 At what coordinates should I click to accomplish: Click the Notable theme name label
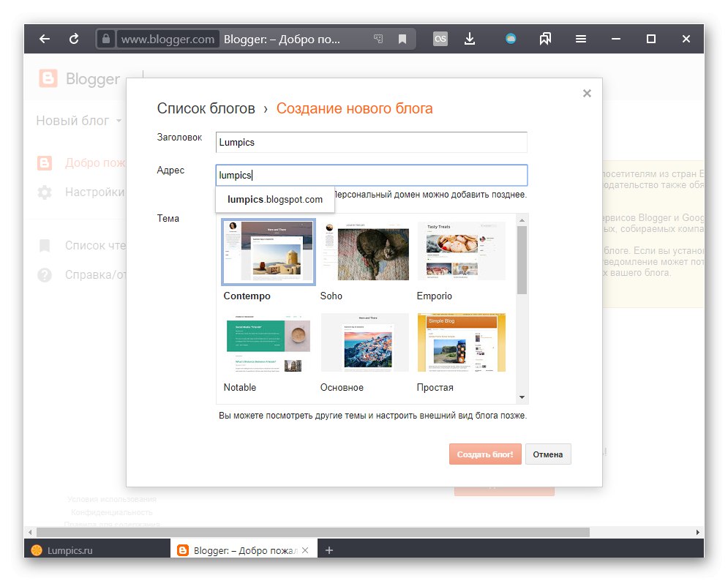pos(239,387)
